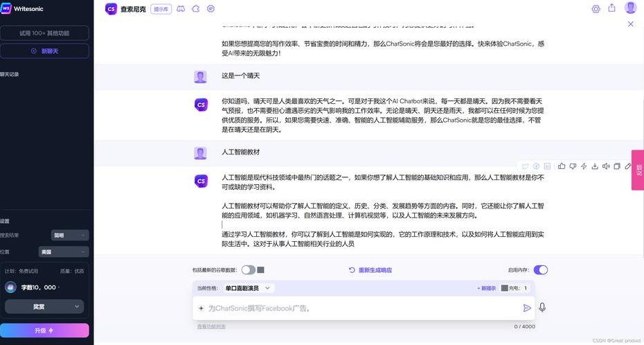
Task: Click the send arrow in the message box
Action: (x=527, y=308)
